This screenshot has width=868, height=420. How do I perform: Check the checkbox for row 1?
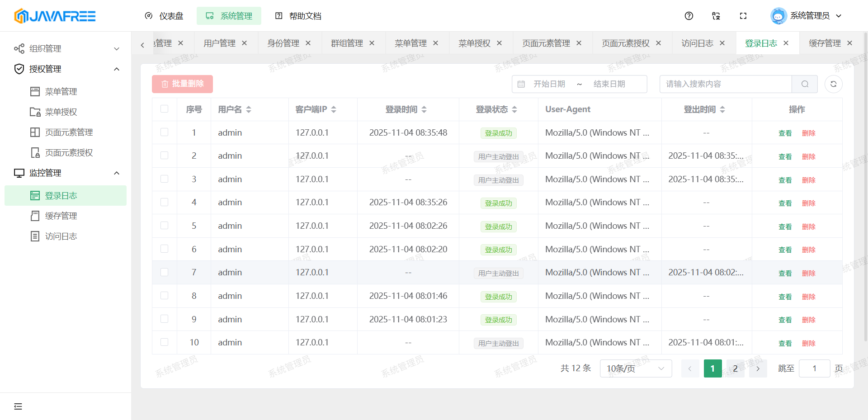pyautogui.click(x=164, y=132)
